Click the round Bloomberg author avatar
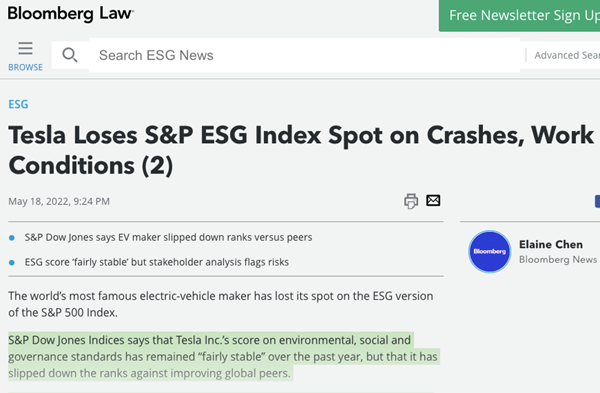600x393 pixels. pos(489,251)
